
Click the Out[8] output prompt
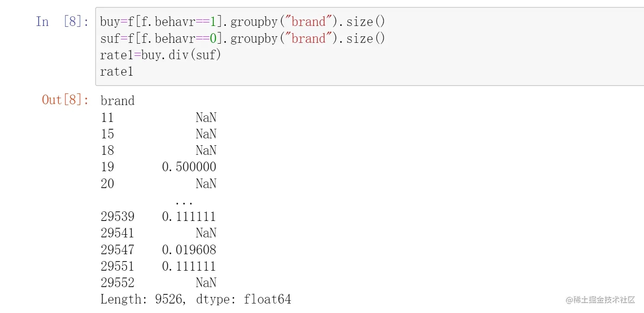click(65, 100)
